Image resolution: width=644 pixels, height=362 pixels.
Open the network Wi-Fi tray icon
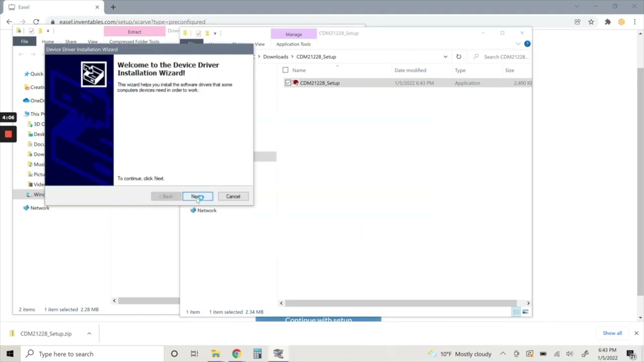tap(556, 354)
